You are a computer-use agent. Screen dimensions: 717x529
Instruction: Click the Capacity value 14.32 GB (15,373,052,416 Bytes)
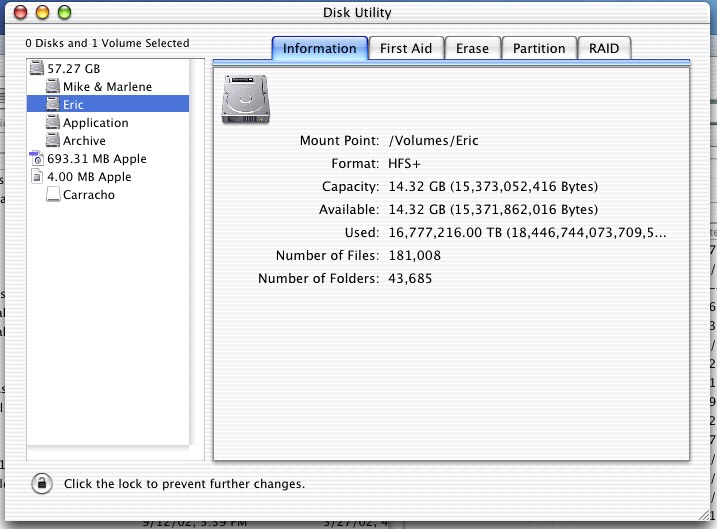tap(493, 187)
